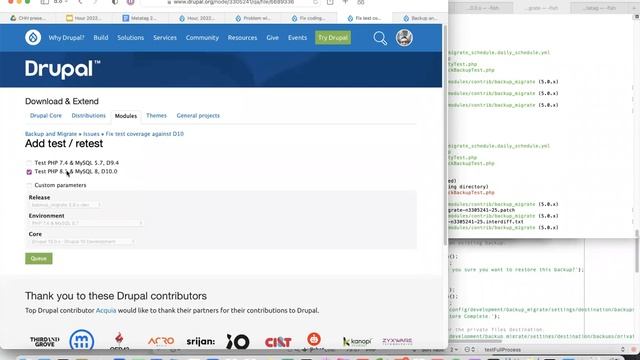This screenshot has height=360, width=640.
Task: Click the browser page vertical scrollbar
Action: pos(445,135)
